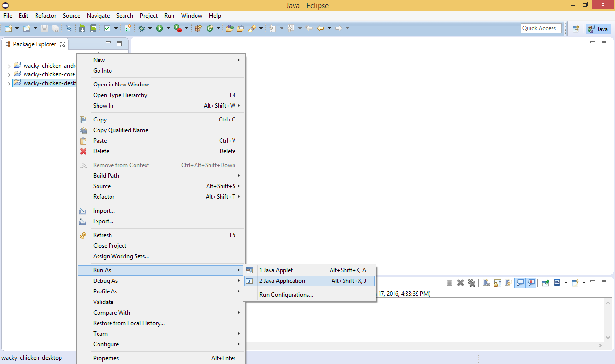The height and width of the screenshot is (364, 615).
Task: Open the Refactor menu in menu bar
Action: 46,16
